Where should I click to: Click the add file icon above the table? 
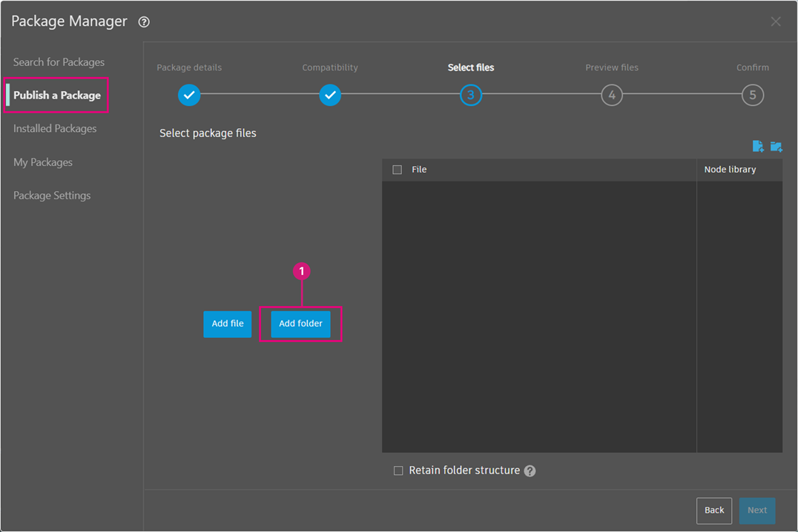click(757, 147)
